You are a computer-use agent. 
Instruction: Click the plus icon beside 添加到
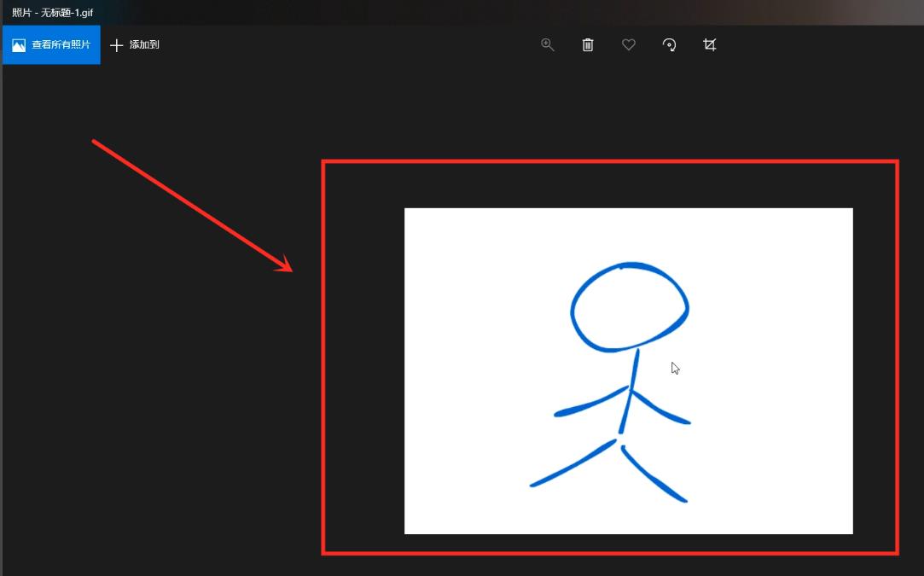117,45
